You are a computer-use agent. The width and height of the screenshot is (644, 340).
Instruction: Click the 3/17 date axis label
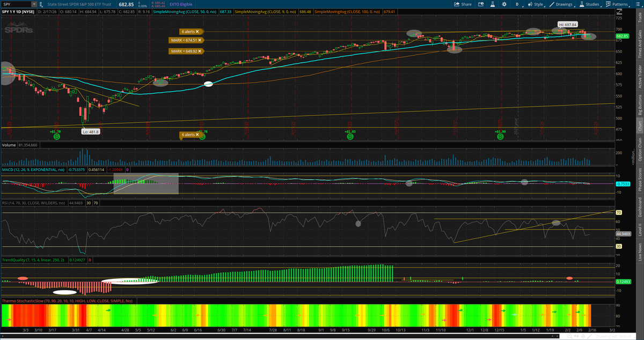click(52, 331)
